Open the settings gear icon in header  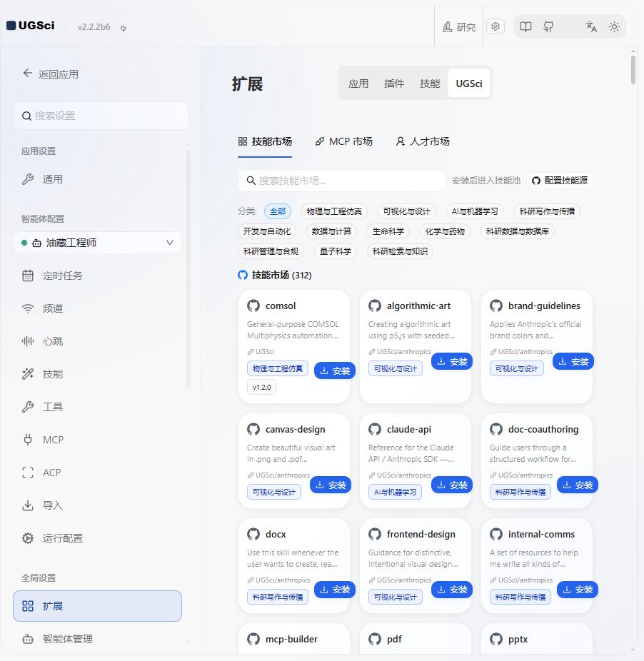[x=495, y=26]
